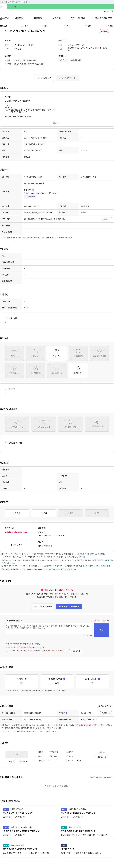Screen dimensions: 114x868
Task: Click the info icon beside 인증기관
Action: coord(67,713)
